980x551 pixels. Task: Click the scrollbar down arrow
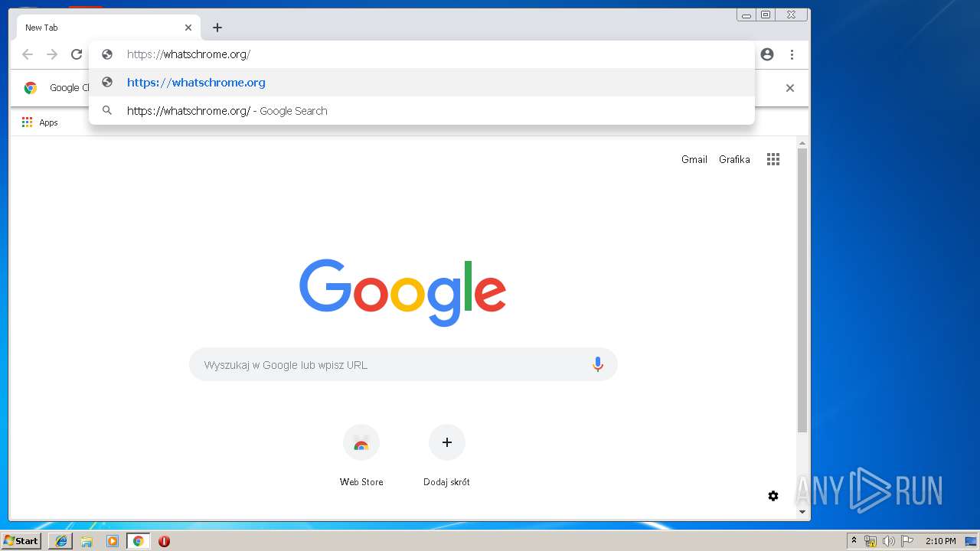coord(802,512)
